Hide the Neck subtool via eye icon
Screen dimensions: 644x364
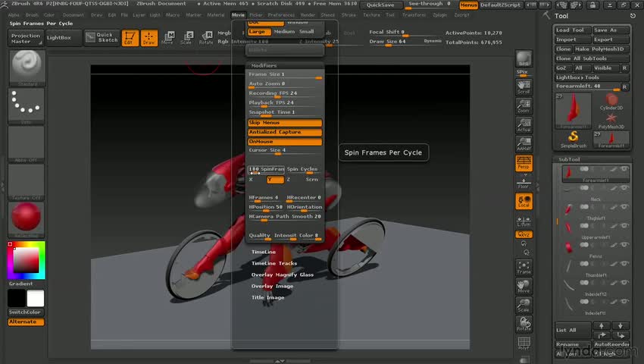coord(624,188)
